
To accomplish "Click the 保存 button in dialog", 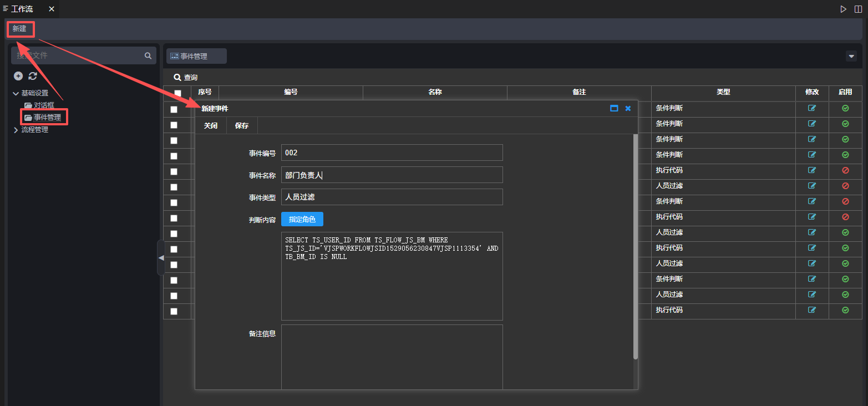I will [x=242, y=125].
